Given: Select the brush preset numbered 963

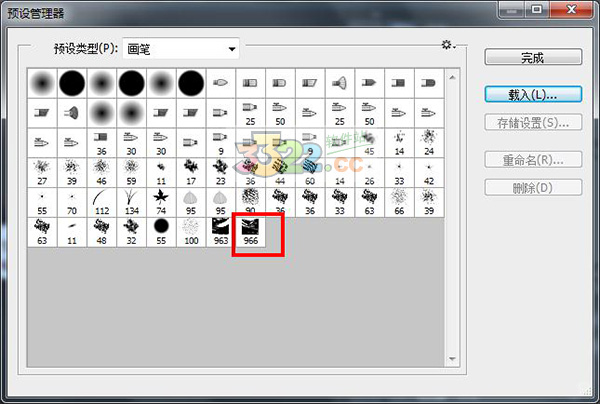Looking at the screenshot, I should pos(220,232).
